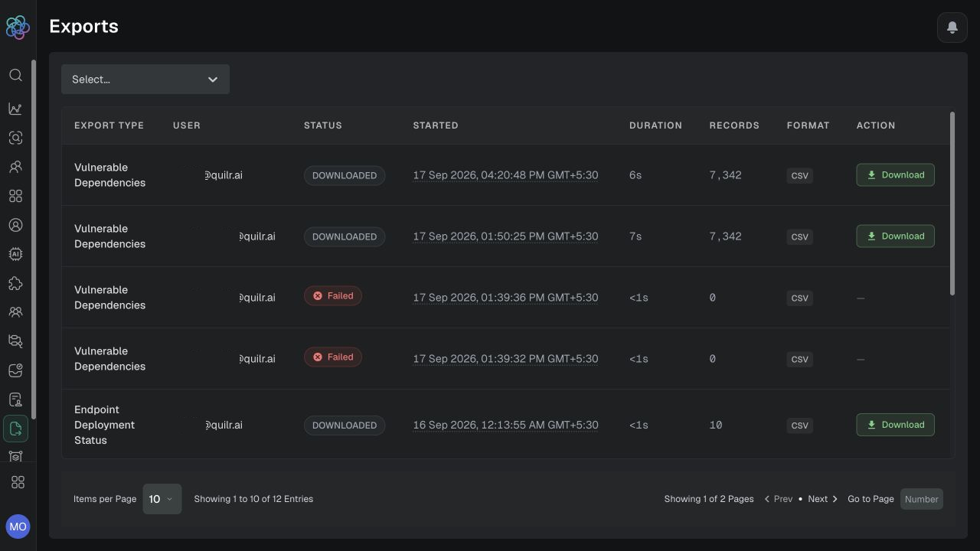The image size is (980, 551).
Task: Click the Showing 1 of 2 Pages label
Action: click(709, 499)
